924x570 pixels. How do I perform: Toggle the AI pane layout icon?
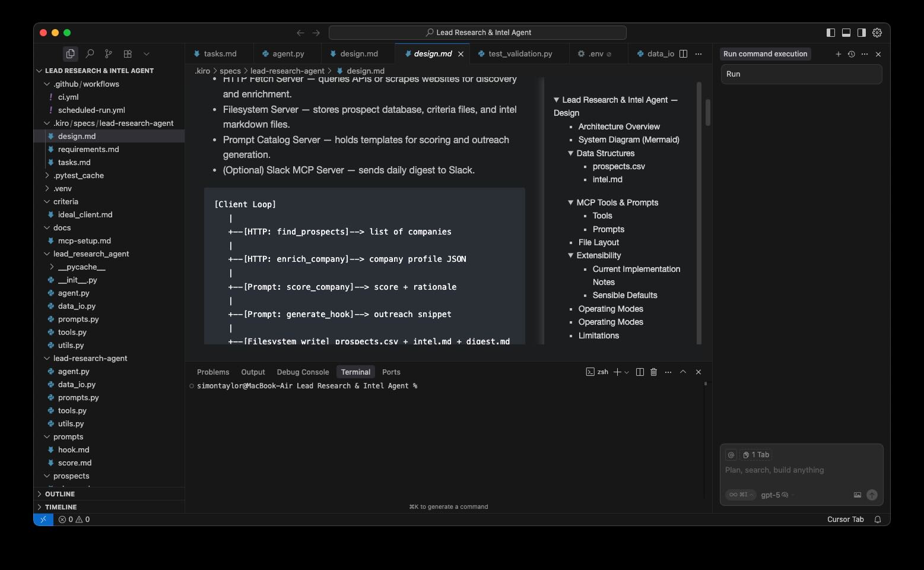862,33
